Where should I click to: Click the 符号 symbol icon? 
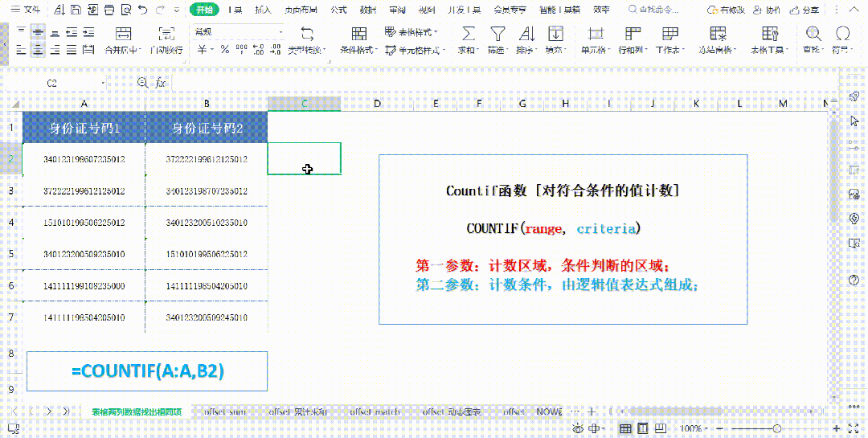pos(842,34)
